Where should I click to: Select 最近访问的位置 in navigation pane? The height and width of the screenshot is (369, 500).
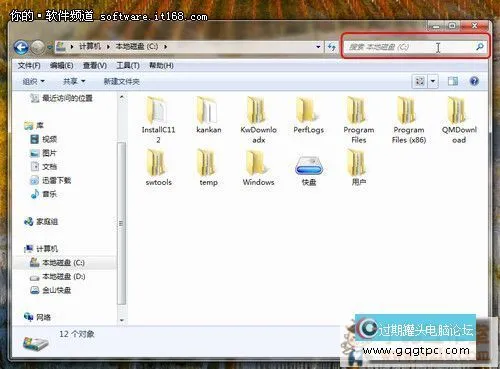[62, 98]
